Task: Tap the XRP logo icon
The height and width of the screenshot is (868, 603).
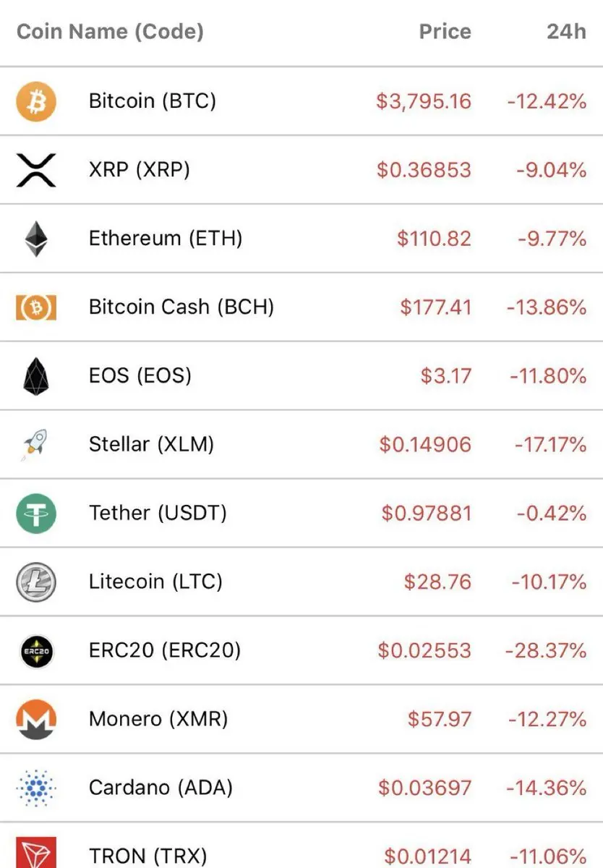Action: [x=35, y=170]
